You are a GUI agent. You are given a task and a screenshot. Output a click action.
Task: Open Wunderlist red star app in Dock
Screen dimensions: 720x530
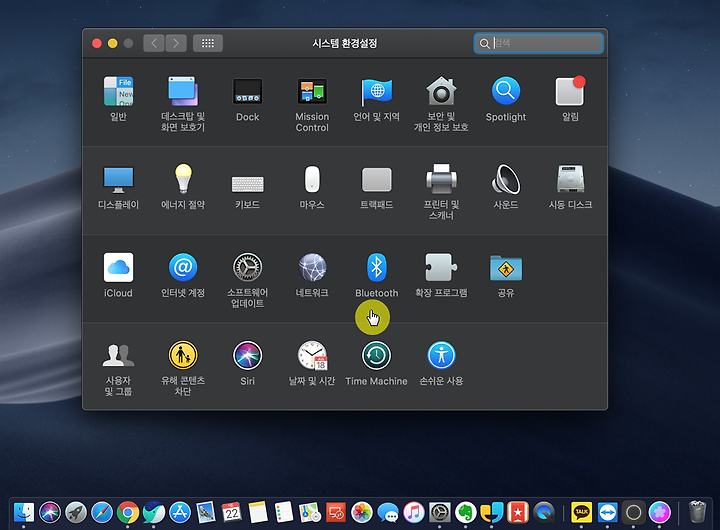coord(518,512)
